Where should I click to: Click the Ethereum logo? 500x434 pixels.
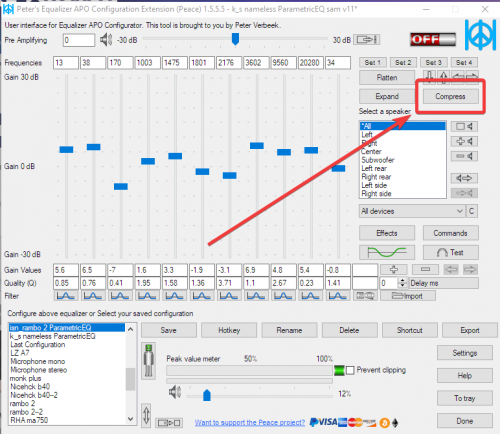pyautogui.click(x=395, y=423)
